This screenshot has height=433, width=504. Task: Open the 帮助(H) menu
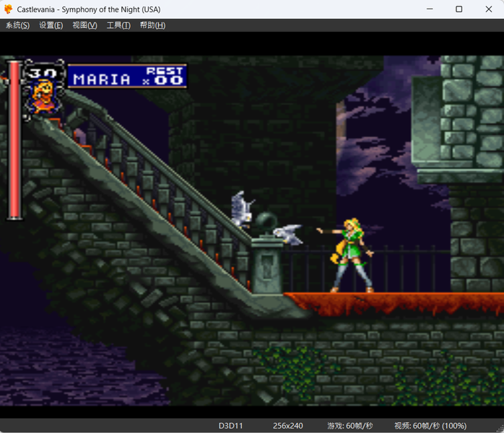point(152,25)
